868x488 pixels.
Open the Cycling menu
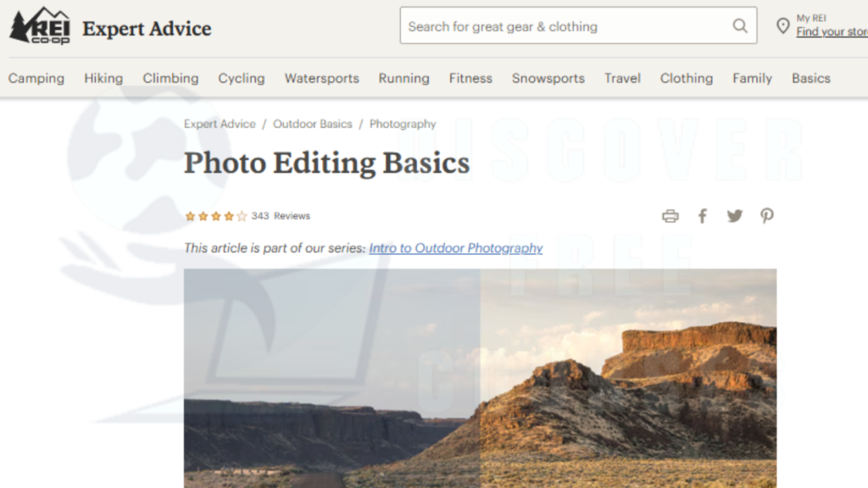coord(242,79)
